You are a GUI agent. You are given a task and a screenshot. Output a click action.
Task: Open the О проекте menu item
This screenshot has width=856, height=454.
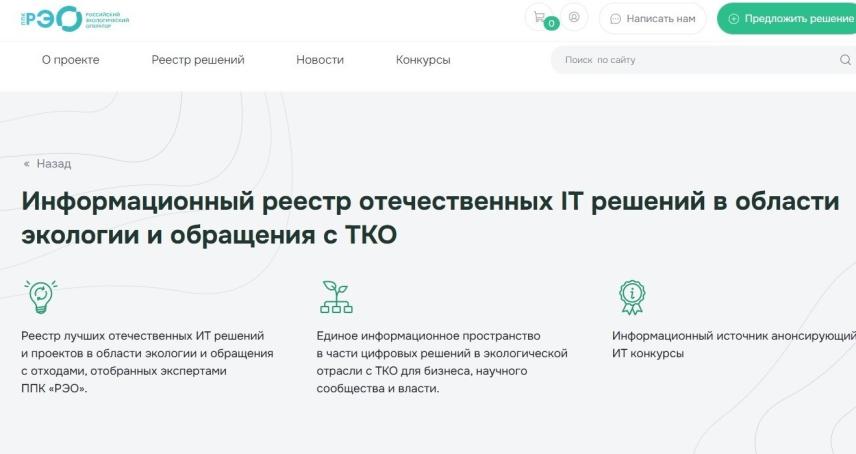coord(70,60)
